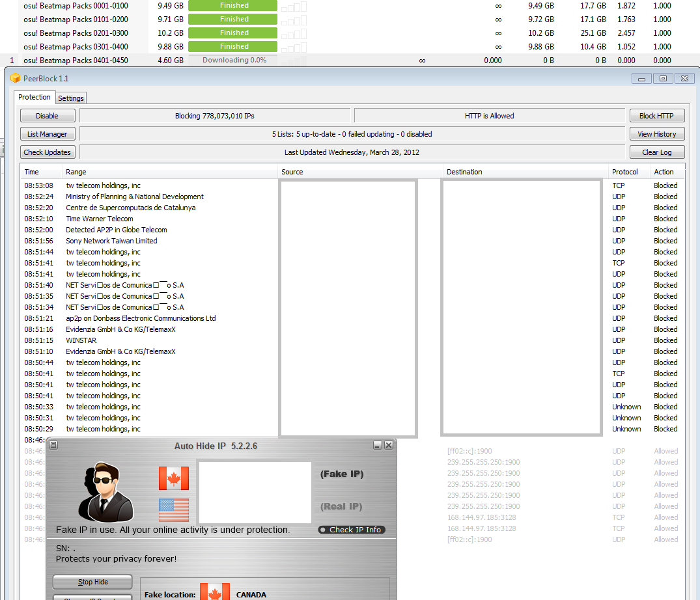Click the Canada flag next to Fake location
Image resolution: width=700 pixels, height=600 pixels.
coord(215,592)
